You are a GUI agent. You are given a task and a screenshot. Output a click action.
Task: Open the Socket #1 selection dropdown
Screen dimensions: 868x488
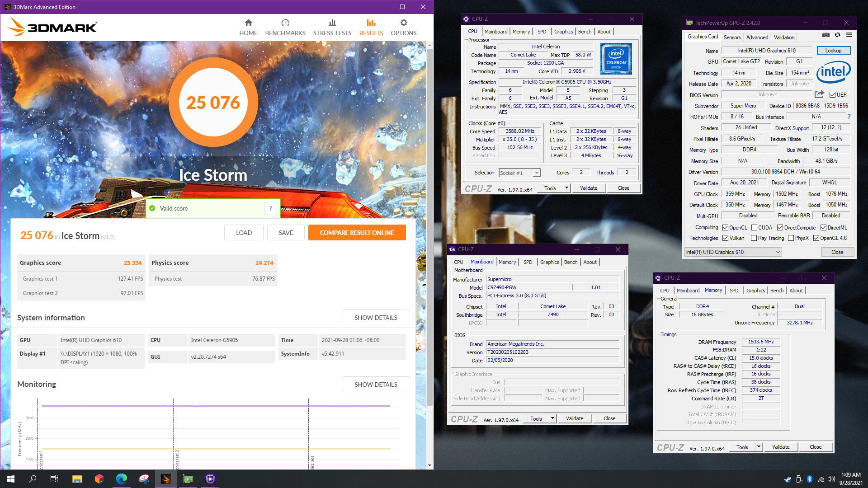coord(520,173)
